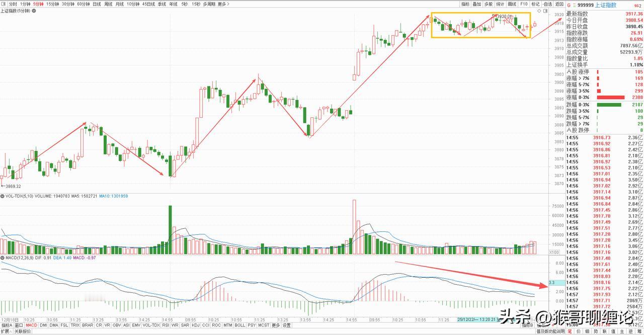
Task: Switch to 月线 monthly chart
Action: 120,4
